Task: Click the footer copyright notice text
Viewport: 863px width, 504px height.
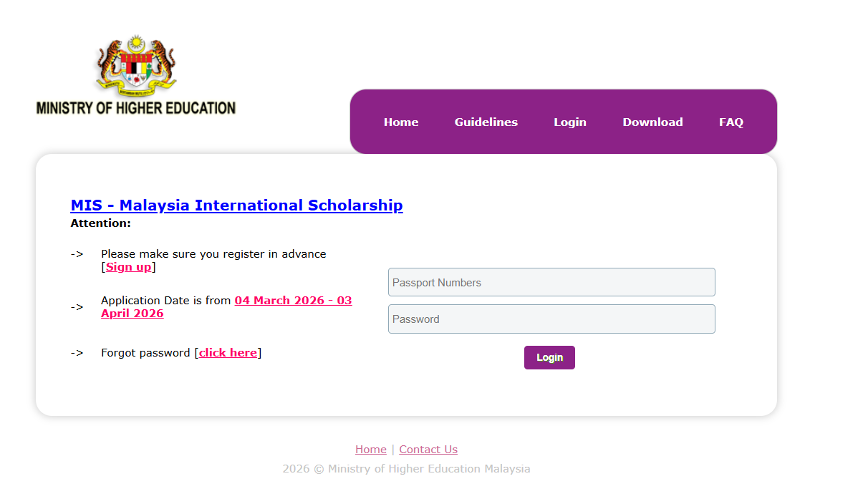Action: pyautogui.click(x=406, y=469)
